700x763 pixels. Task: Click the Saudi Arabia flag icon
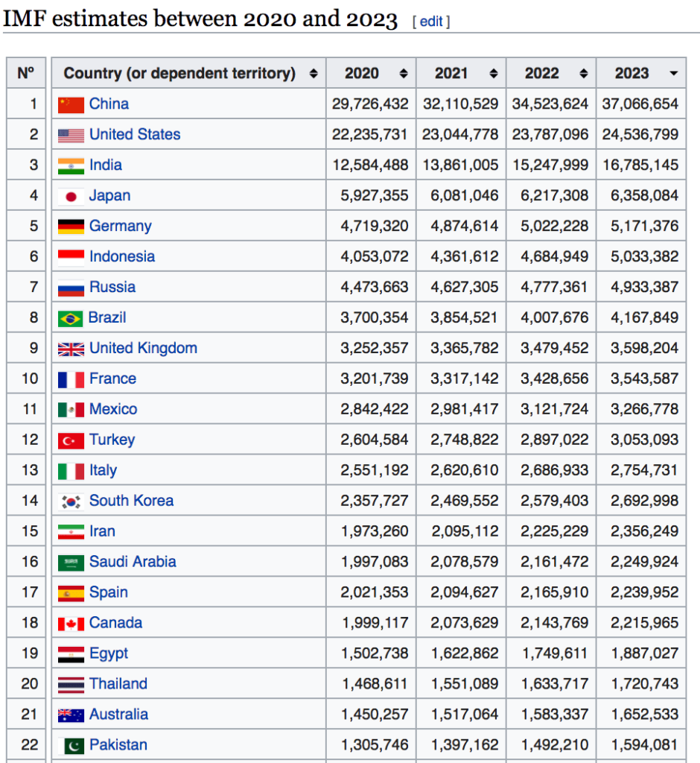[71, 563]
